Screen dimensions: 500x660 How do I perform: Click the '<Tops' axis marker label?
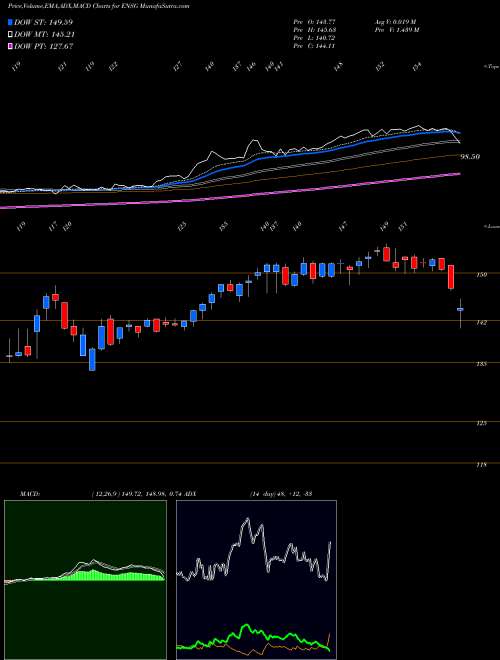click(491, 67)
